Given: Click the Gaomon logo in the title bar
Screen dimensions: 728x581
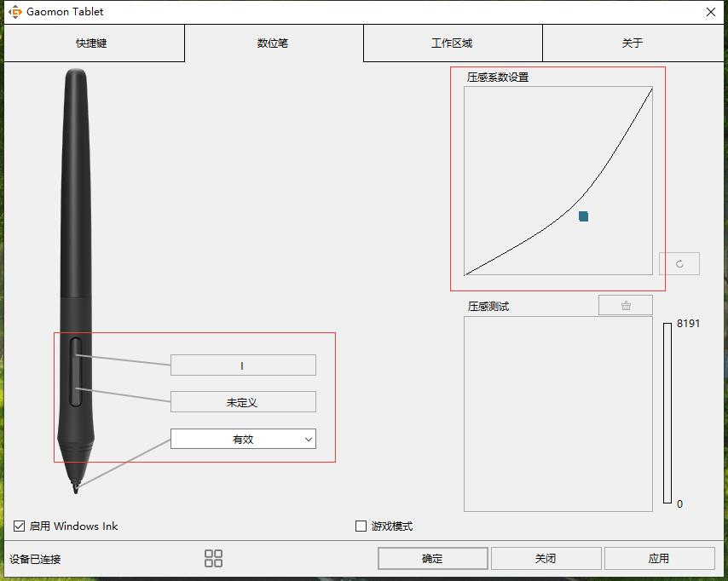Looking at the screenshot, I should tap(14, 11).
